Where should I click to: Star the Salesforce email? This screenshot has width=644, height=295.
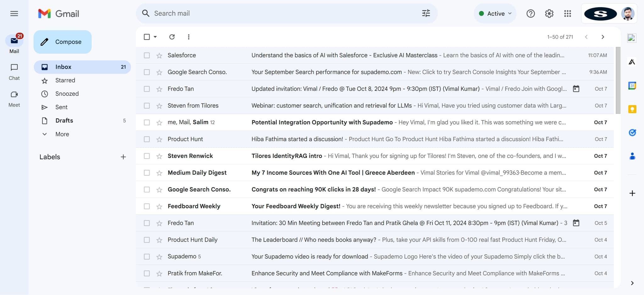click(159, 56)
